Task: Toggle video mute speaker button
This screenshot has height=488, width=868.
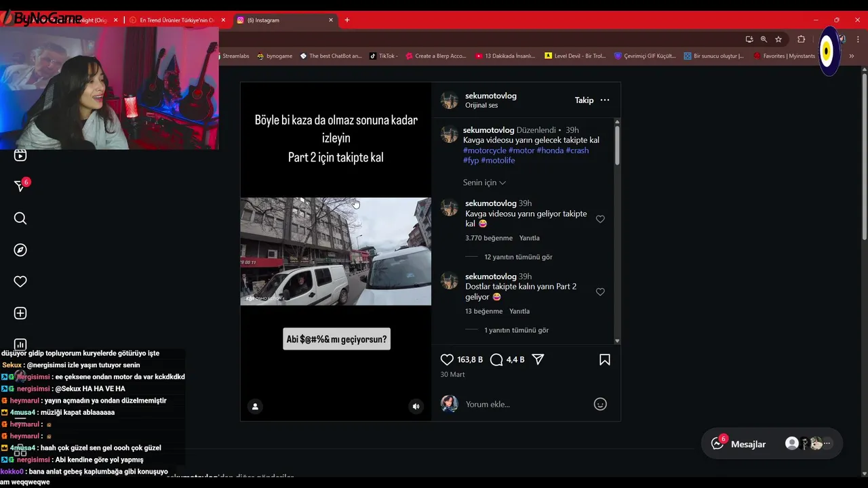Action: [416, 407]
